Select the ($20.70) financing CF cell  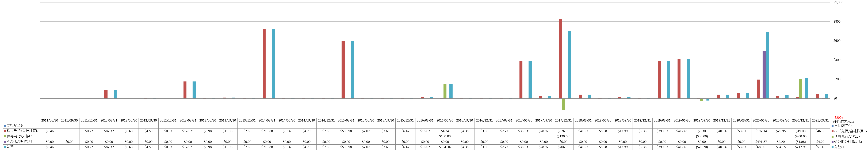tap(702, 147)
